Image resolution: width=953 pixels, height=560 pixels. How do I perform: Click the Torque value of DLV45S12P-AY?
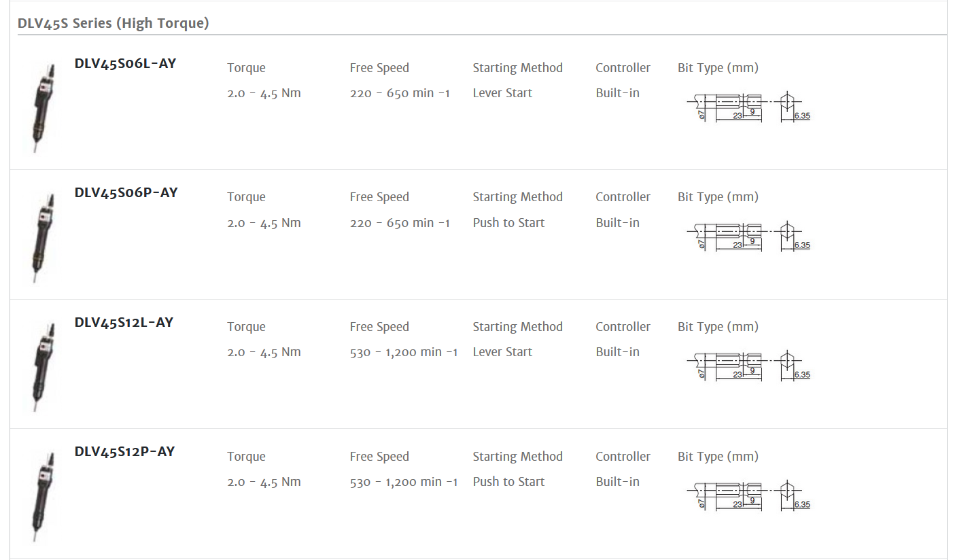[x=264, y=482]
